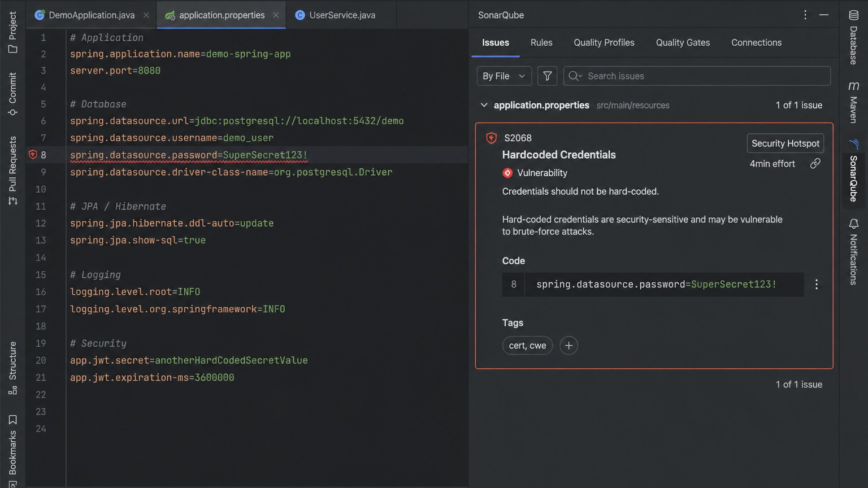Collapse the application.properties issue group
This screenshot has width=868, height=488.
484,105
